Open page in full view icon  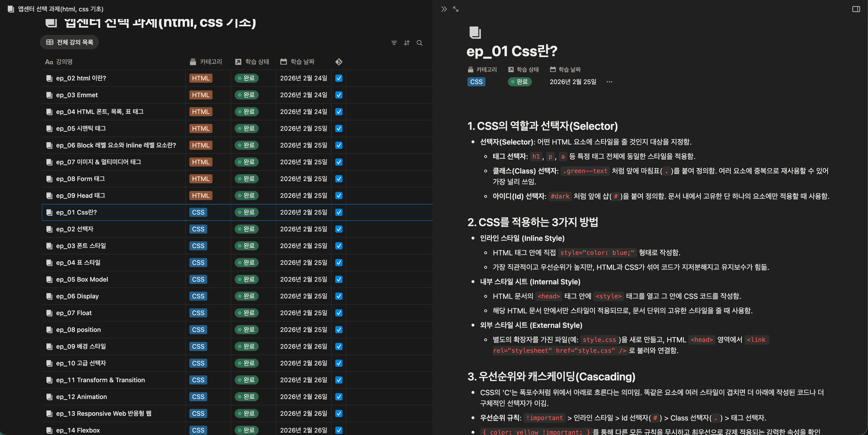(456, 9)
